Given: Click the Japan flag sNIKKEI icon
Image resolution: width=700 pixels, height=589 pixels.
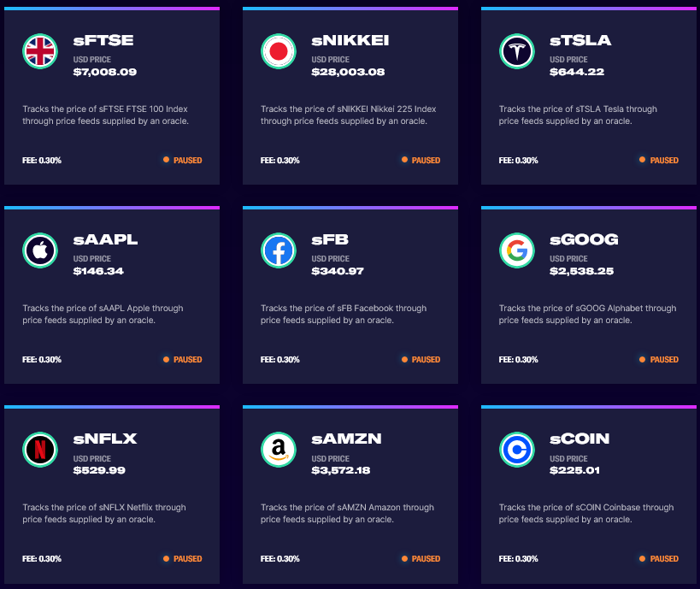Looking at the screenshot, I should tap(279, 51).
